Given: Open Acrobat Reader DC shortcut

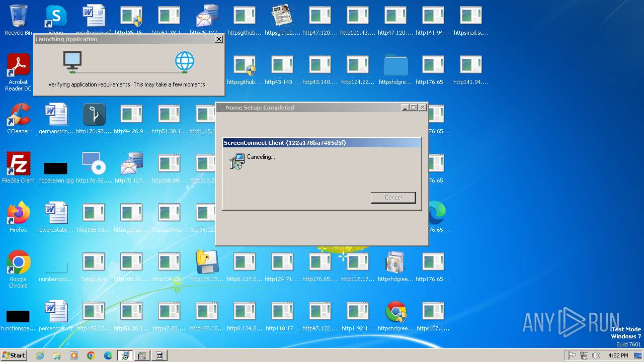Looking at the screenshot, I should (18, 72).
